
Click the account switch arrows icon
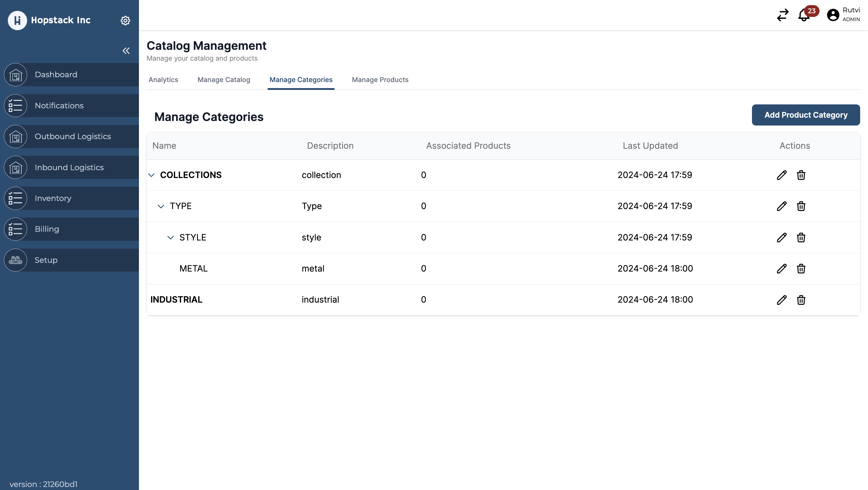coord(782,15)
